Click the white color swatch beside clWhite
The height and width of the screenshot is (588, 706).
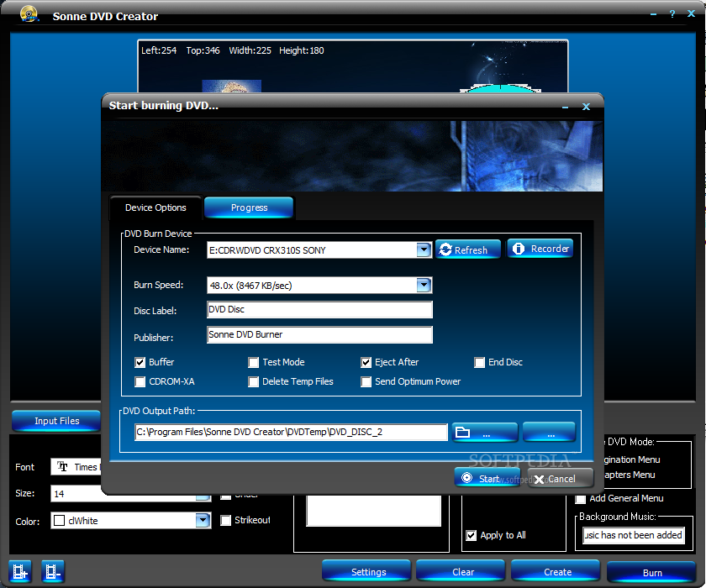(x=59, y=521)
